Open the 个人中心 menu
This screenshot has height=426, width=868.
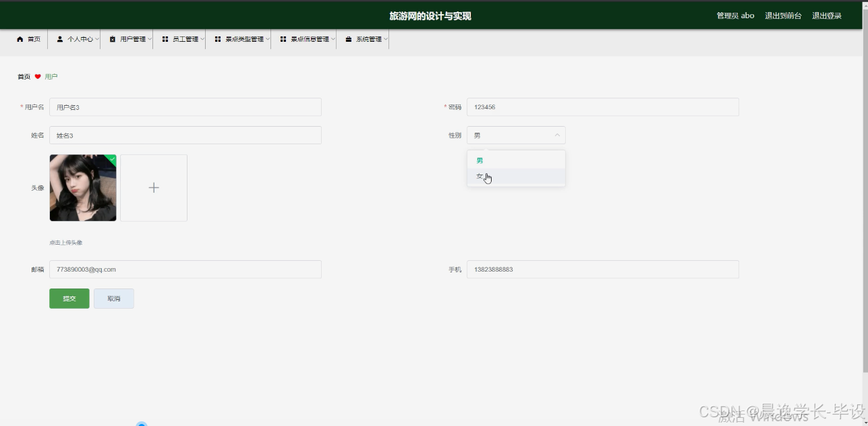tap(74, 38)
